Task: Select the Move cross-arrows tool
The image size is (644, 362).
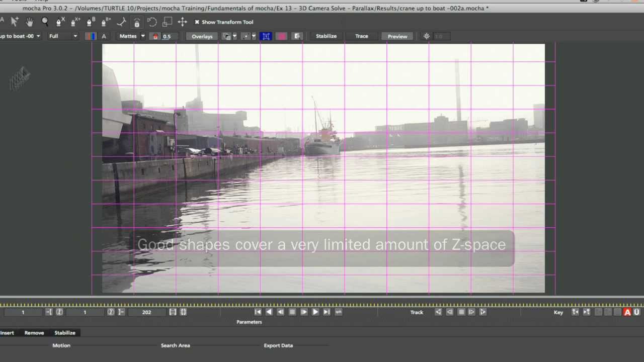Action: click(x=182, y=22)
